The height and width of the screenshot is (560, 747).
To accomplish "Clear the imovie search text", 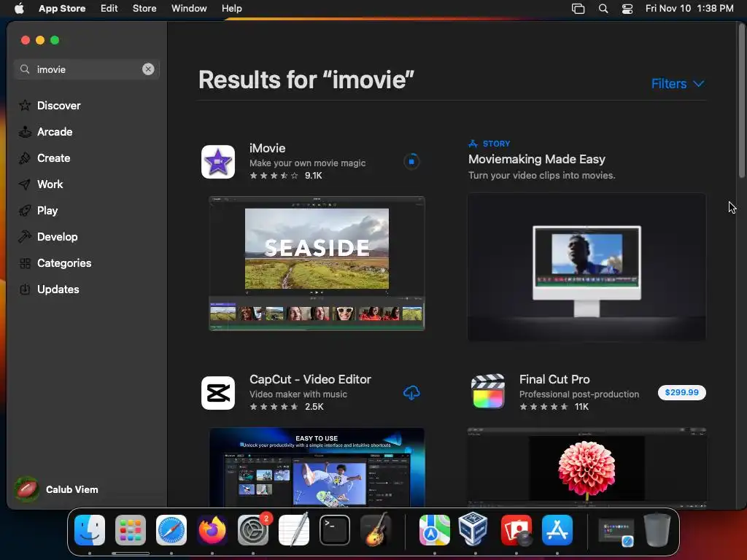I will coord(148,69).
